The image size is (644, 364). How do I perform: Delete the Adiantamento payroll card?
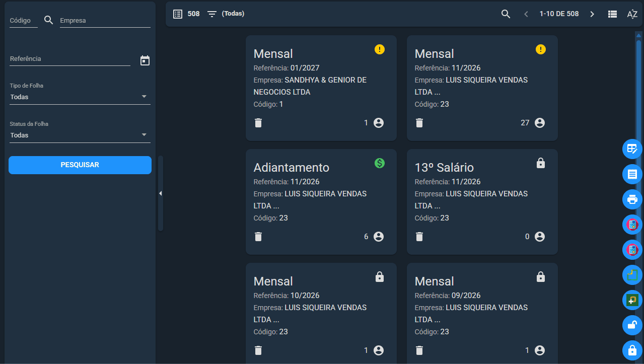258,237
